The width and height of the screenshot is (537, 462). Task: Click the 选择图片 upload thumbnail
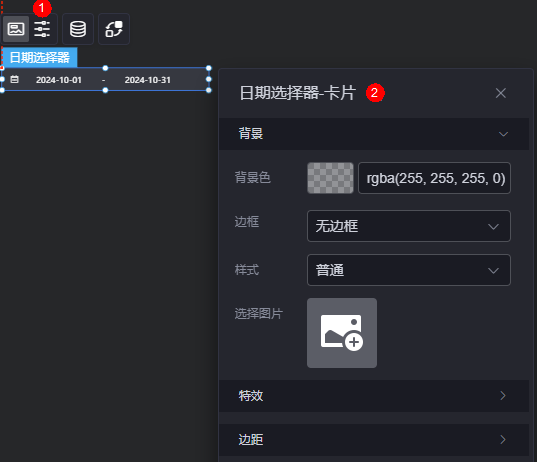(x=342, y=333)
